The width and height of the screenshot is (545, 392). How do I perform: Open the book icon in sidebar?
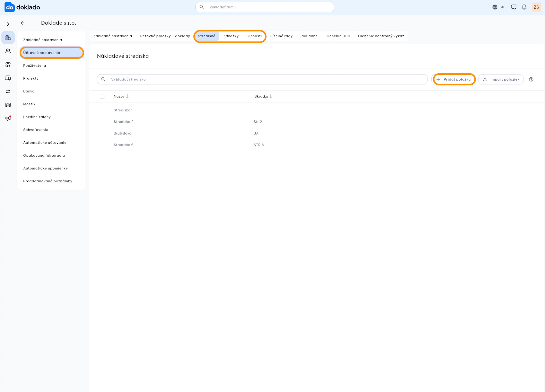(8, 105)
